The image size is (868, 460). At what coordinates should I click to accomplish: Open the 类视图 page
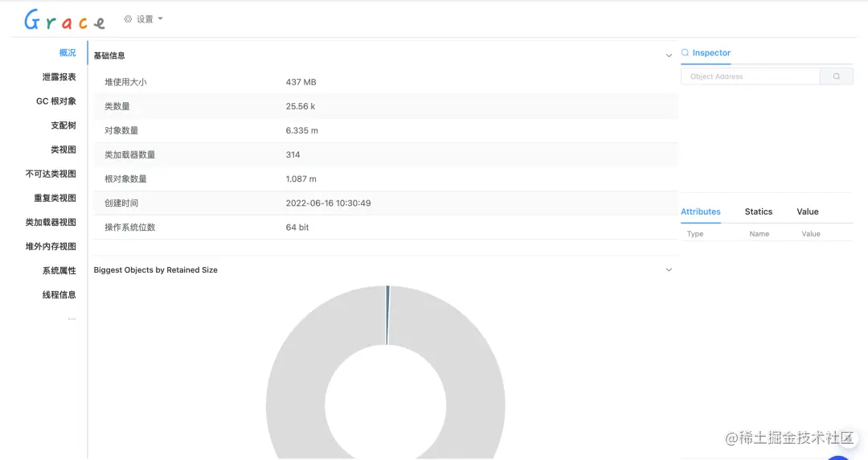coord(63,150)
